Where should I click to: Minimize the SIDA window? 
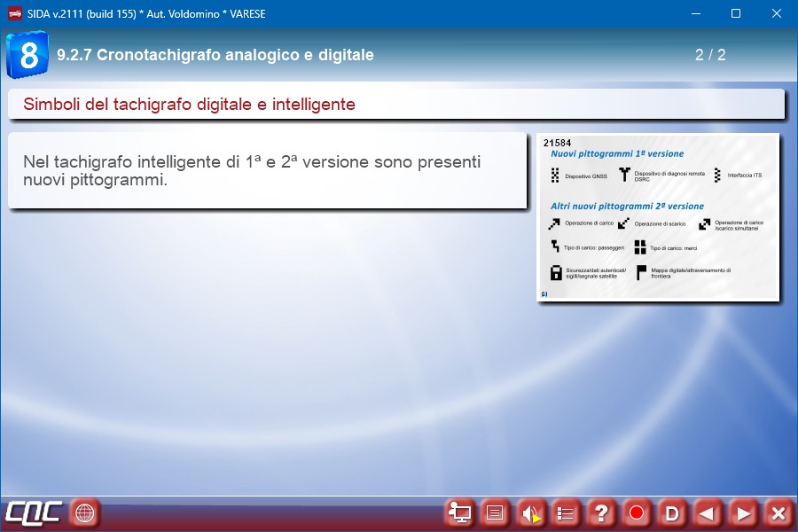694,13
